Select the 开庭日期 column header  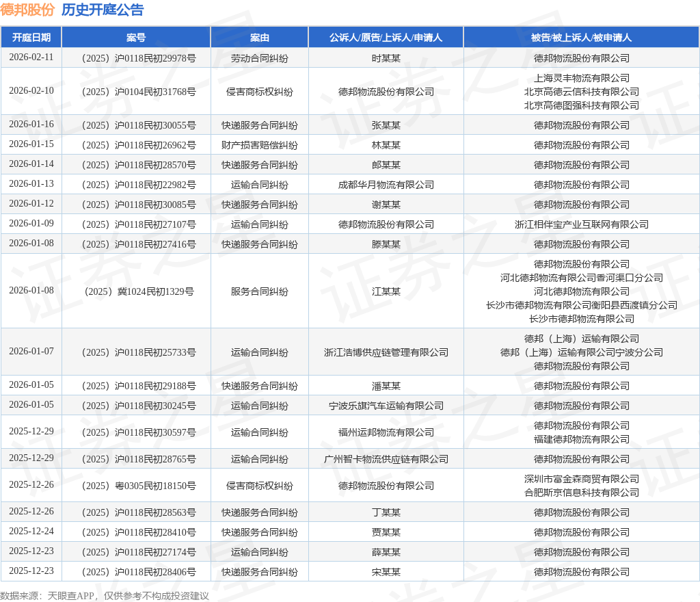click(x=31, y=38)
